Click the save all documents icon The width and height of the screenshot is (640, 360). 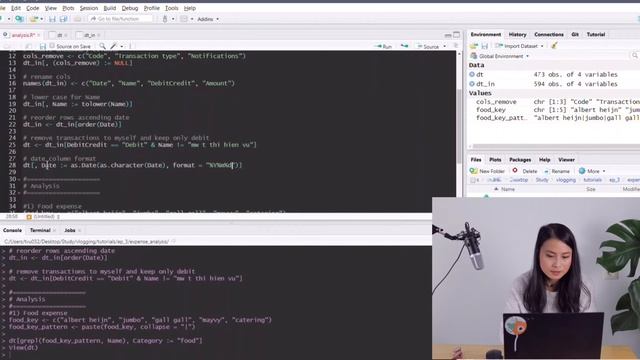coord(63,19)
